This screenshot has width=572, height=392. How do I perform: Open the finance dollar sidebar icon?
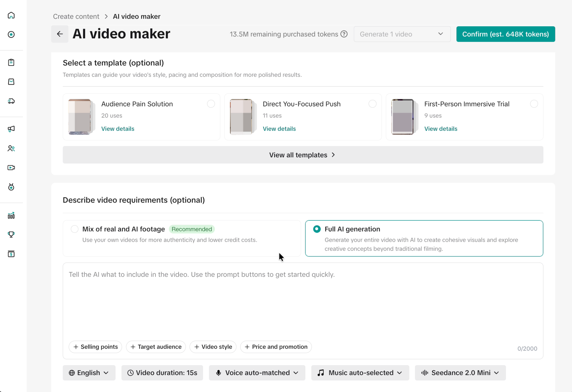(x=11, y=254)
